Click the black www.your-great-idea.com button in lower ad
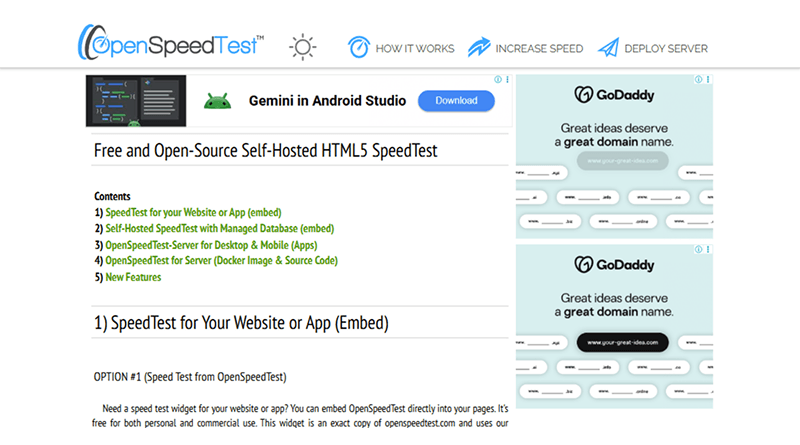 [622, 342]
